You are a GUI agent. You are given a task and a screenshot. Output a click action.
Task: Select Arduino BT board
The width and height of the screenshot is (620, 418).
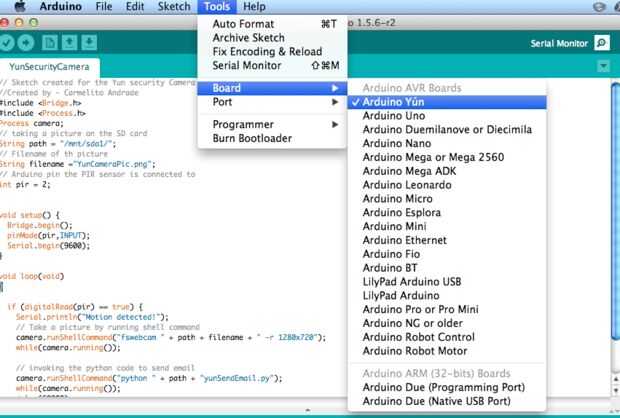pyautogui.click(x=447, y=268)
